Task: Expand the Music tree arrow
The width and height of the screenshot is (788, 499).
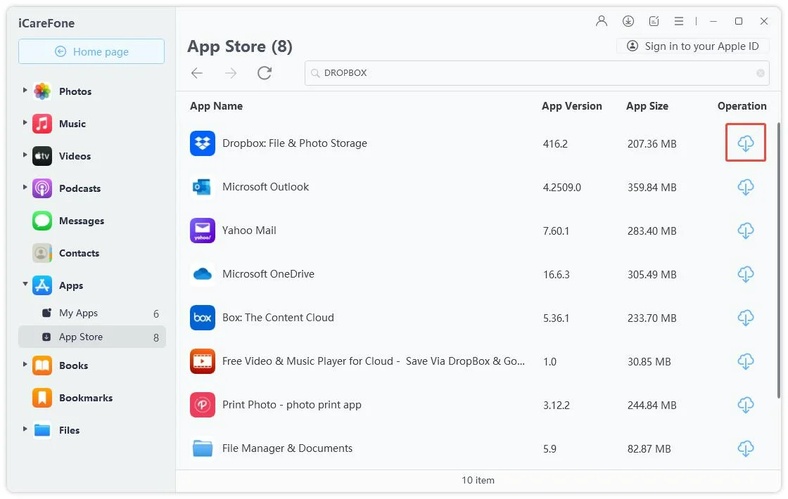Action: (x=25, y=122)
